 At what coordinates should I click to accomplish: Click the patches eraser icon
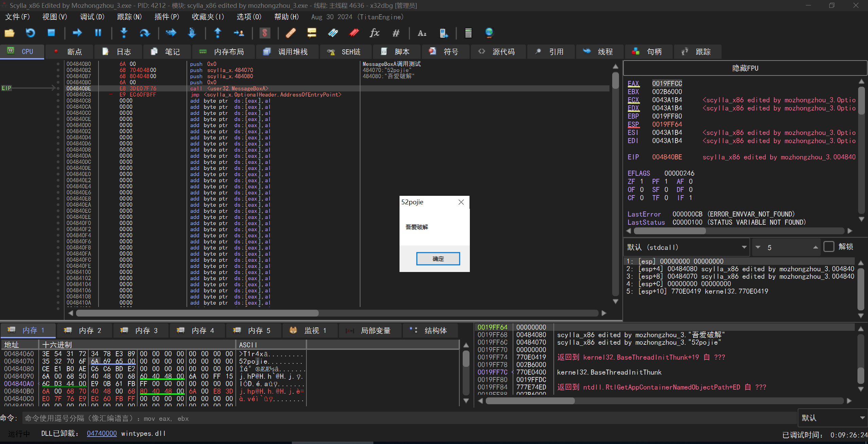click(291, 33)
